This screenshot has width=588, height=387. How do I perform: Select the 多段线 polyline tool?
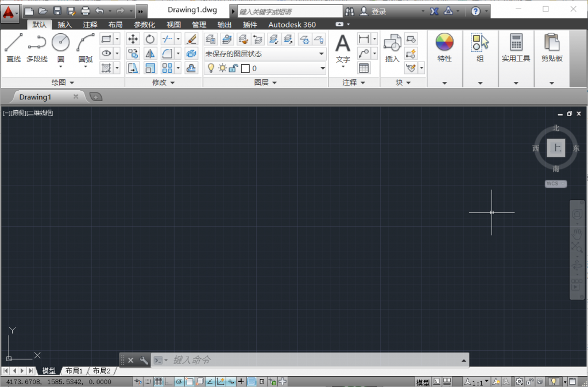click(37, 48)
